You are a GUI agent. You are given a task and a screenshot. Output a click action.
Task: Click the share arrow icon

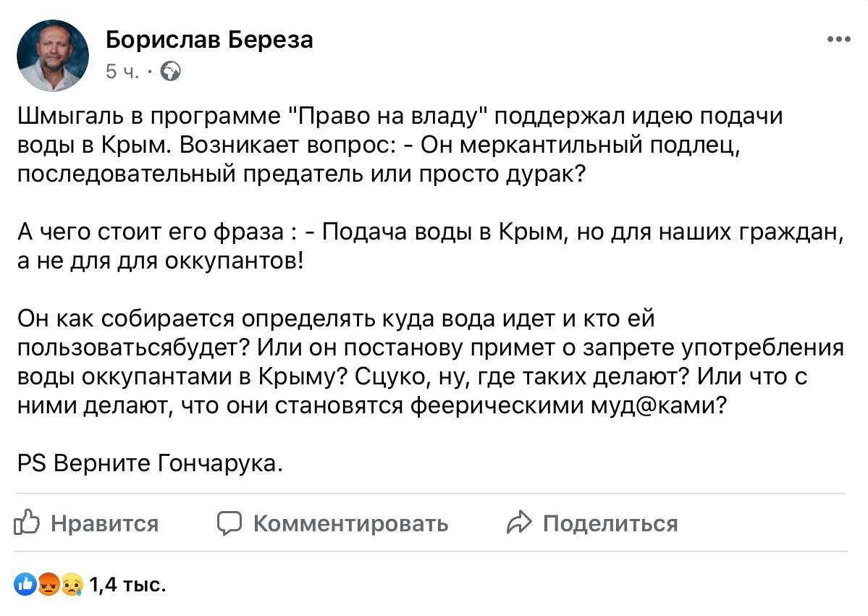click(x=518, y=523)
